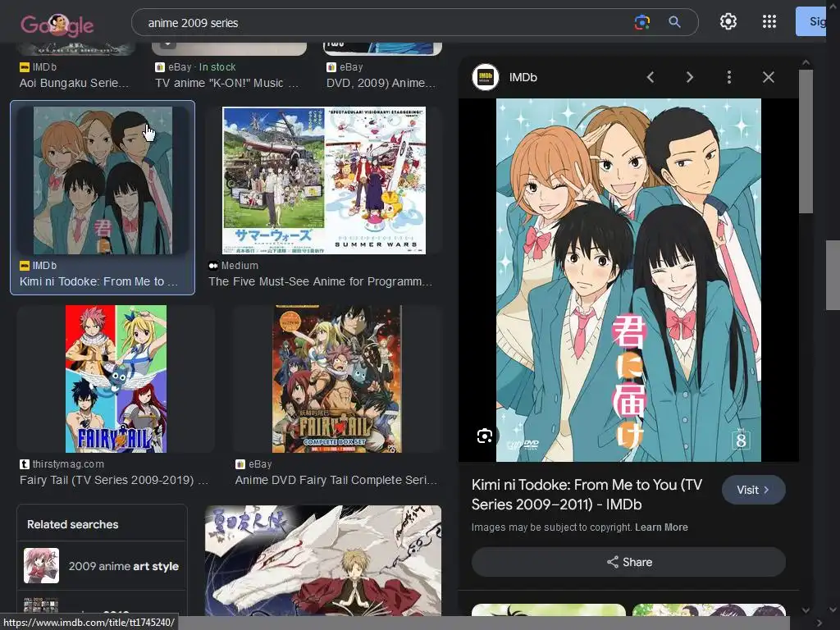
Task: Click preview panel scroll-up arrow
Action: point(806,62)
